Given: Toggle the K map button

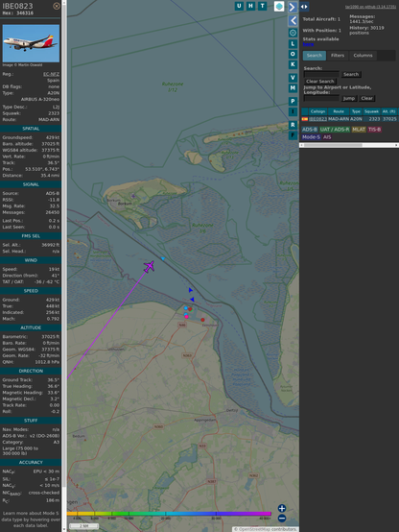Looking at the screenshot, I should pos(293,64).
